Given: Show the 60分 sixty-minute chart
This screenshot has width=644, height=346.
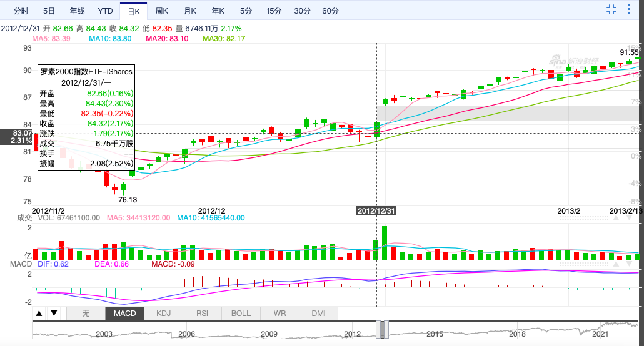Looking at the screenshot, I should click(330, 11).
